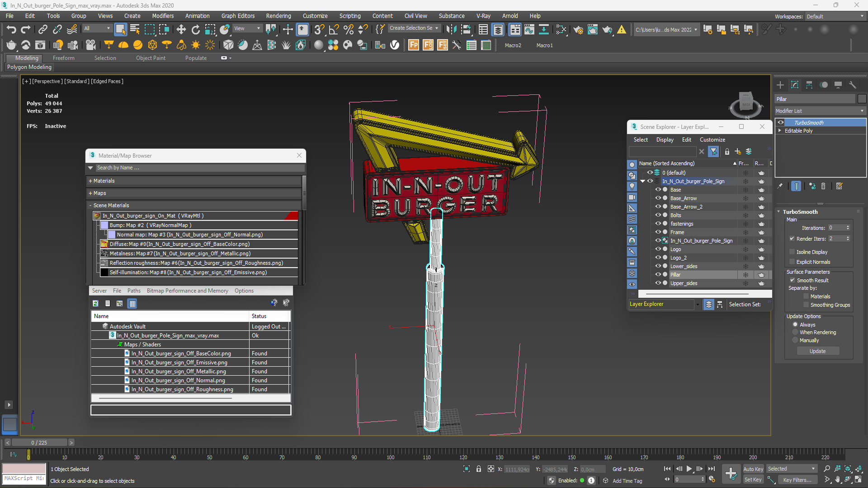Click Pin Stack icon under modifier stack
Viewport: 868px width, 488px height.
780,186
